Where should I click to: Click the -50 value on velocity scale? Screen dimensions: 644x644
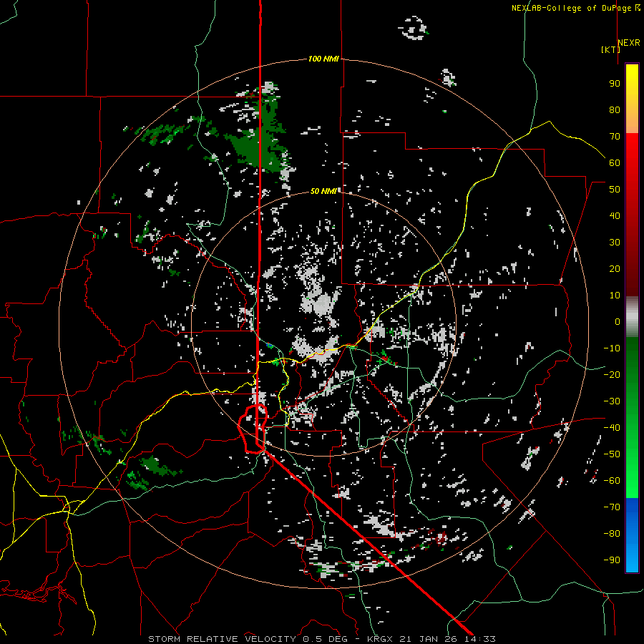click(x=612, y=454)
